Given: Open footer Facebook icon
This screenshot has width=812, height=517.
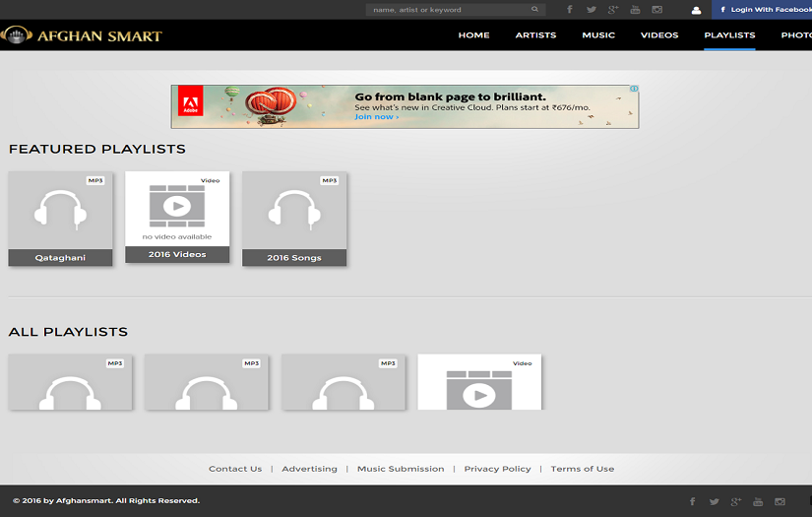Looking at the screenshot, I should click(x=692, y=501).
